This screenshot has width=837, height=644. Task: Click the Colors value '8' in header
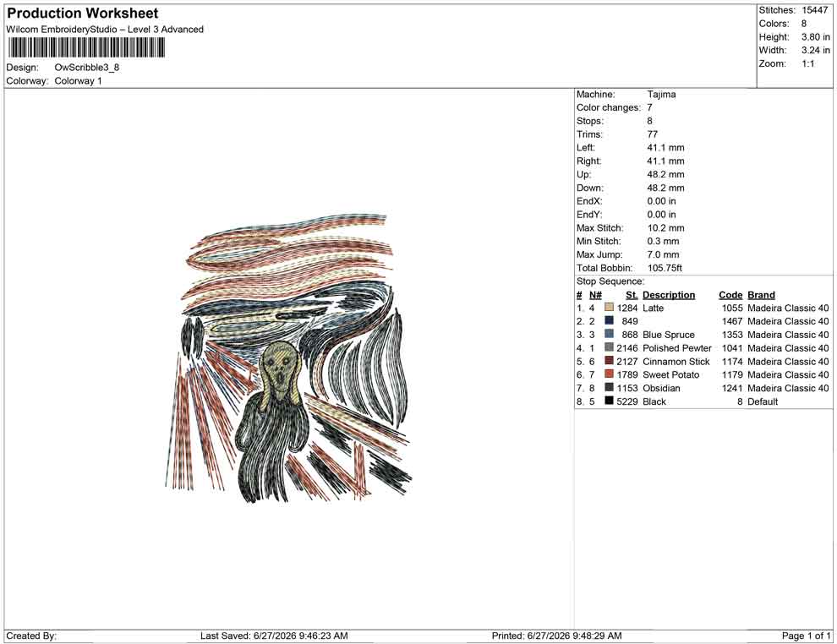click(x=804, y=24)
